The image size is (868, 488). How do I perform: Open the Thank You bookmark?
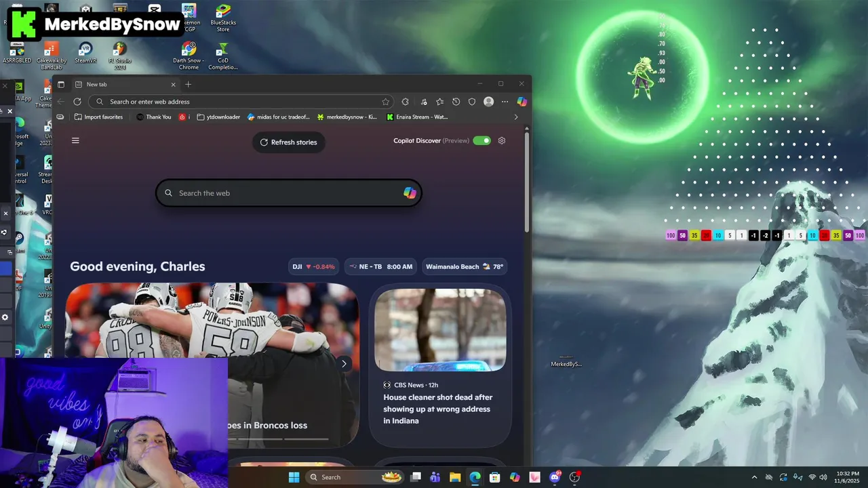pos(154,117)
